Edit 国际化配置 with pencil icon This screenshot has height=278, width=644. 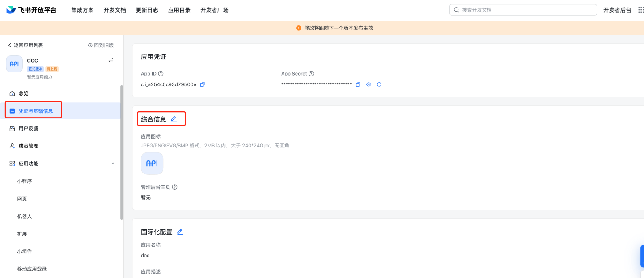point(180,232)
